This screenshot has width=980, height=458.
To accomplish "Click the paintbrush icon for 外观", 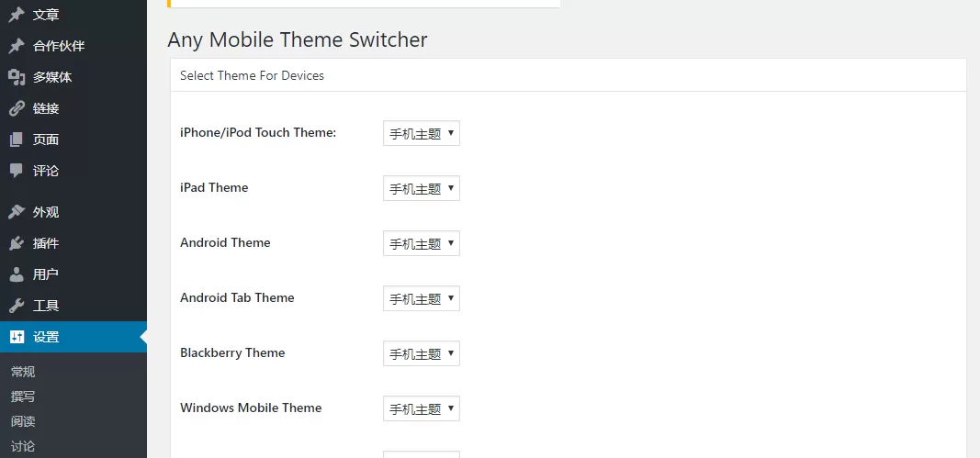I will point(17,212).
